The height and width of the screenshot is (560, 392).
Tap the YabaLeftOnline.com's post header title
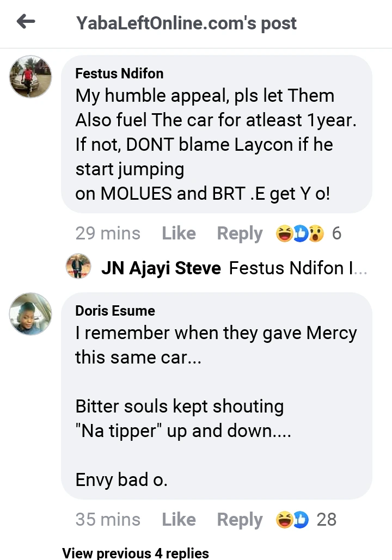[186, 23]
